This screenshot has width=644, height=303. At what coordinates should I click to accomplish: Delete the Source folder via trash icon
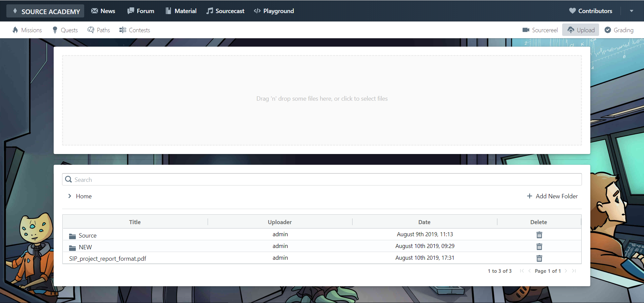539,235
